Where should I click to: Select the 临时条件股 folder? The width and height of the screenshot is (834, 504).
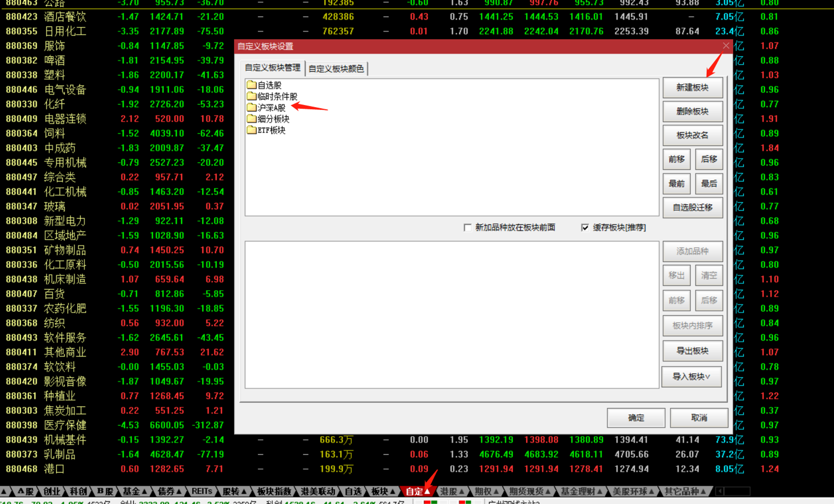click(272, 96)
